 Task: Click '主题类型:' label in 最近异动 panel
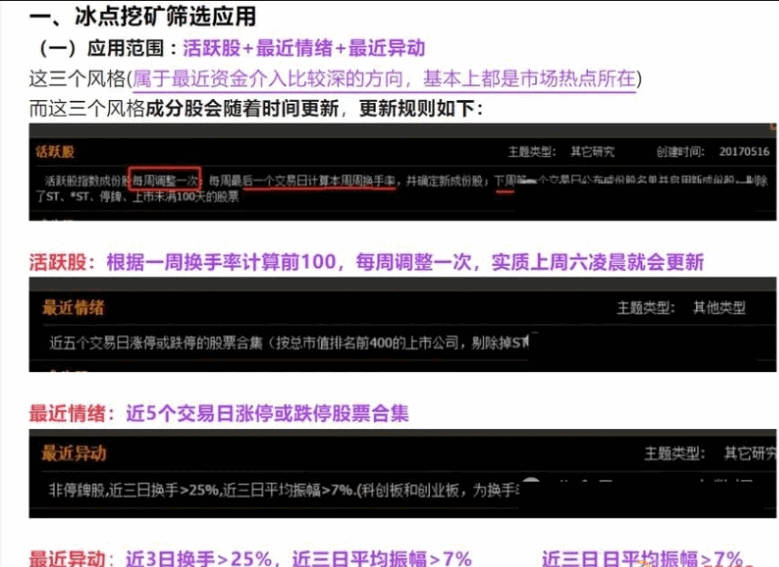coord(674,453)
